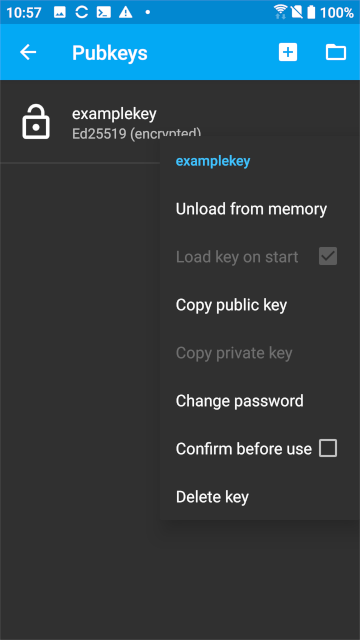Tap the unlocked padlock icon beside examplekey
The height and width of the screenshot is (640, 360).
(36, 121)
